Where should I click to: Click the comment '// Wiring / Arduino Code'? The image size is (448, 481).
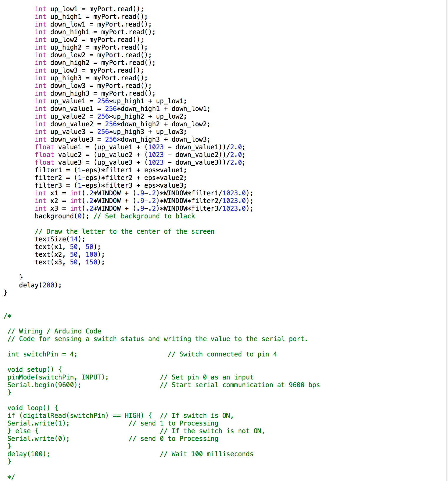coord(54,331)
